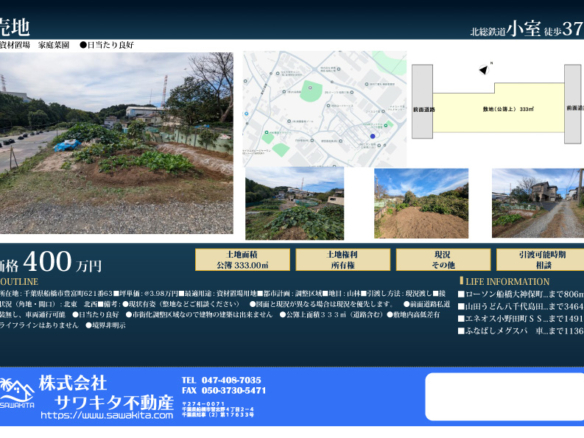Click the ローソン船橋大神保町 distance entry

click(x=521, y=294)
